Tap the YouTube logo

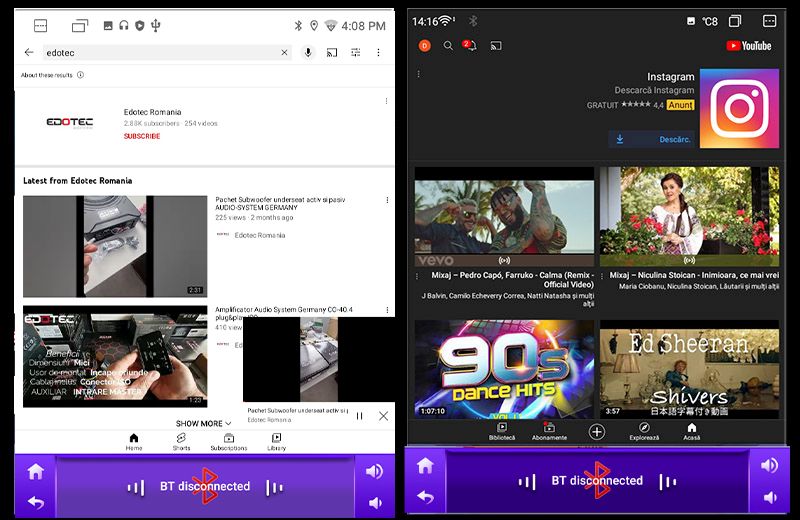pyautogui.click(x=748, y=46)
